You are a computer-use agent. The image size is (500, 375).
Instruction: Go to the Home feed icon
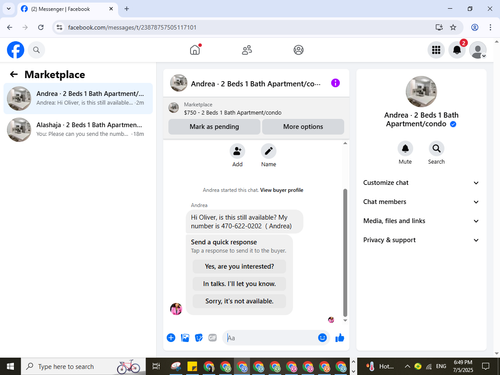click(195, 50)
